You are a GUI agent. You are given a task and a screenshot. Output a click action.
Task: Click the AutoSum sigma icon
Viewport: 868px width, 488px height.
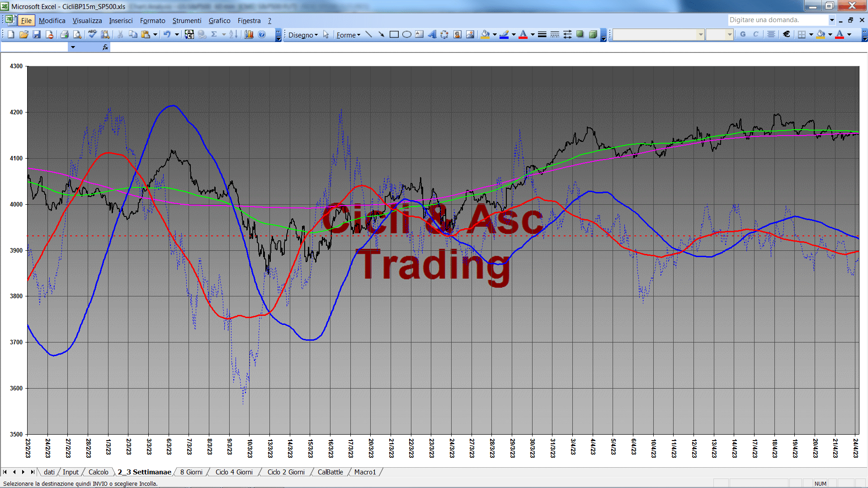click(x=214, y=34)
